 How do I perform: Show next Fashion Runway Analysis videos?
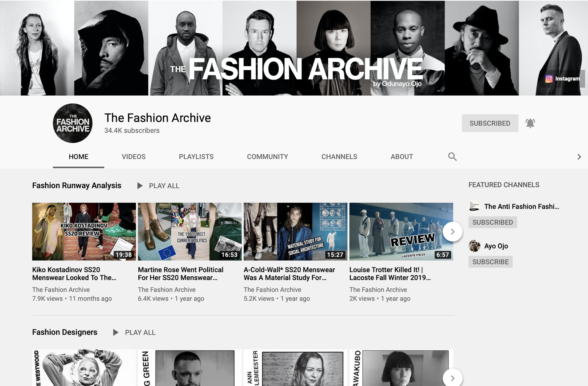[452, 232]
